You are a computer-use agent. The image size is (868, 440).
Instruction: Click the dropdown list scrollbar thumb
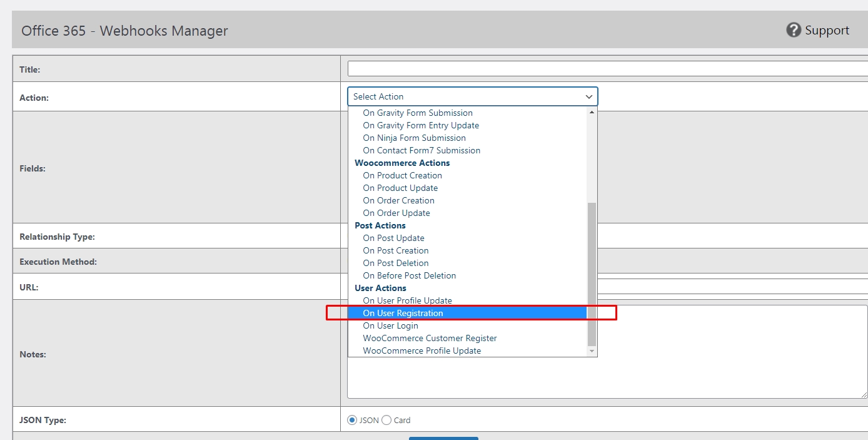592,274
